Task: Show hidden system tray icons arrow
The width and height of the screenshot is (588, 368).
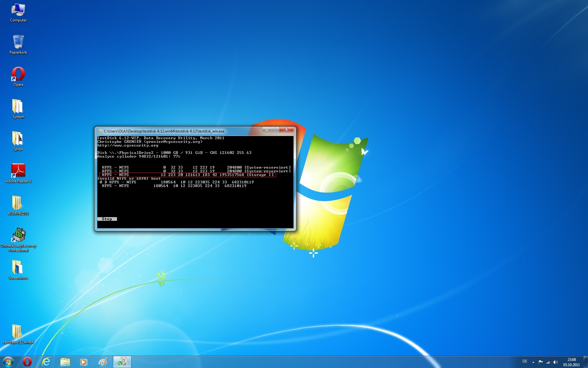Action: tap(533, 362)
